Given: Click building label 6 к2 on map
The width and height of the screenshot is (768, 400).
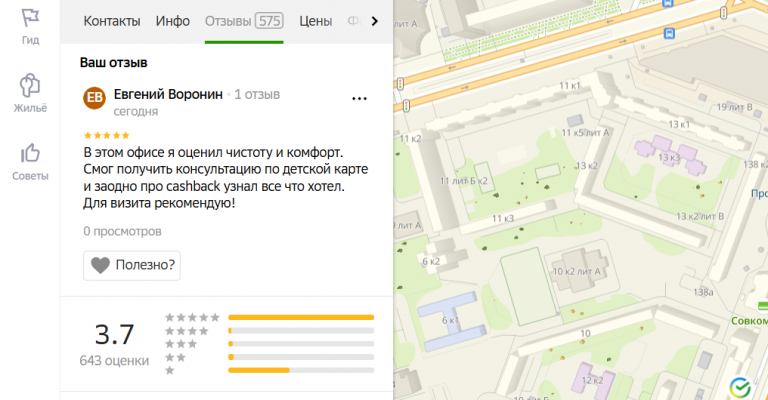Looking at the screenshot, I should click(431, 261).
